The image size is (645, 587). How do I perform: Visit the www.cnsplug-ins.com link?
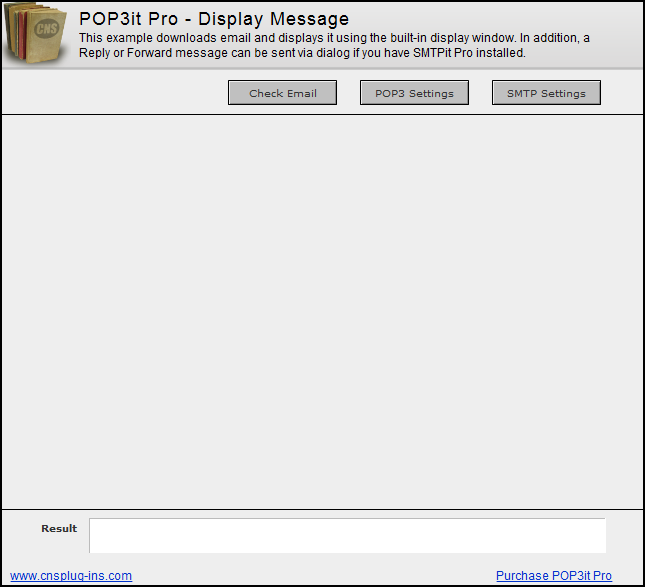[71, 575]
